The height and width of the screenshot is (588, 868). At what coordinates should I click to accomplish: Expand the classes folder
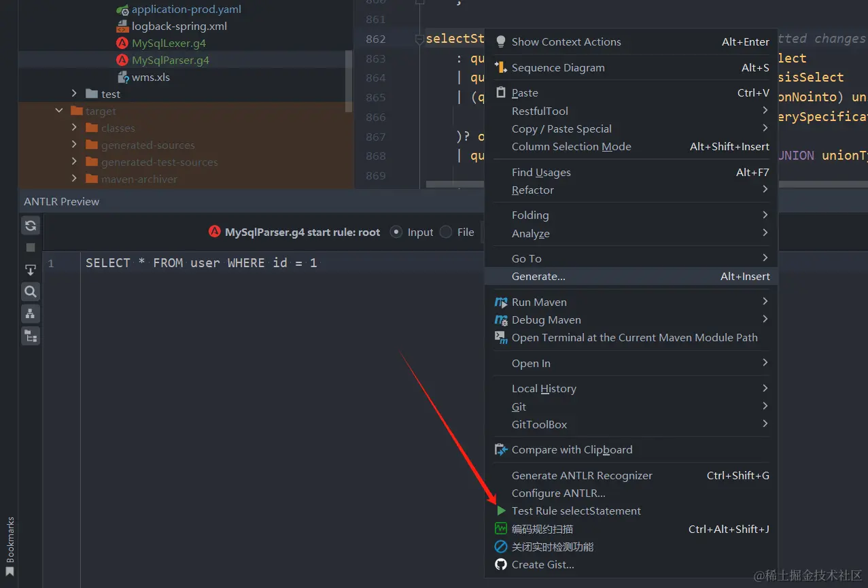coord(75,128)
